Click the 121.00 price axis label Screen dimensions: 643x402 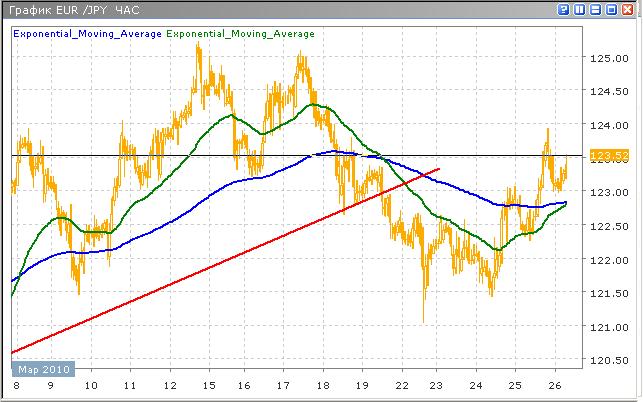[608, 327]
